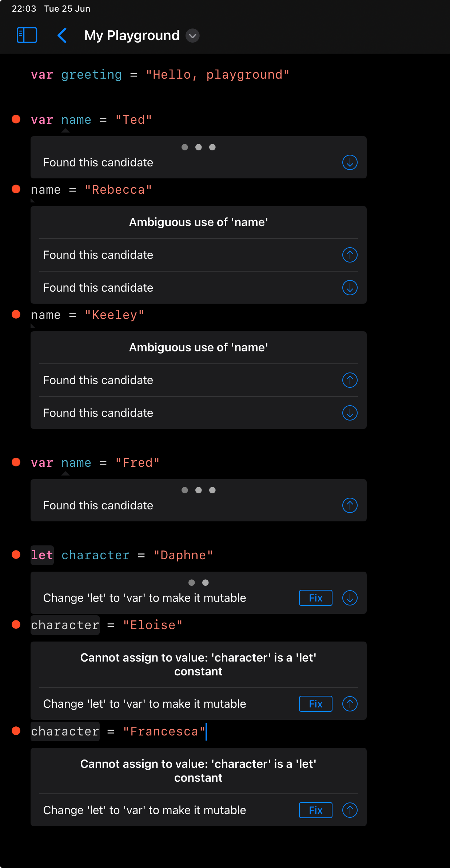Click down arrow under var name "Ted"

pyautogui.click(x=350, y=162)
